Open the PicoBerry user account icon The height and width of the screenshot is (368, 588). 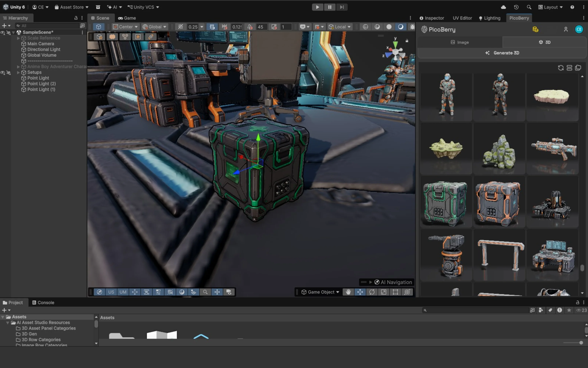(x=566, y=29)
